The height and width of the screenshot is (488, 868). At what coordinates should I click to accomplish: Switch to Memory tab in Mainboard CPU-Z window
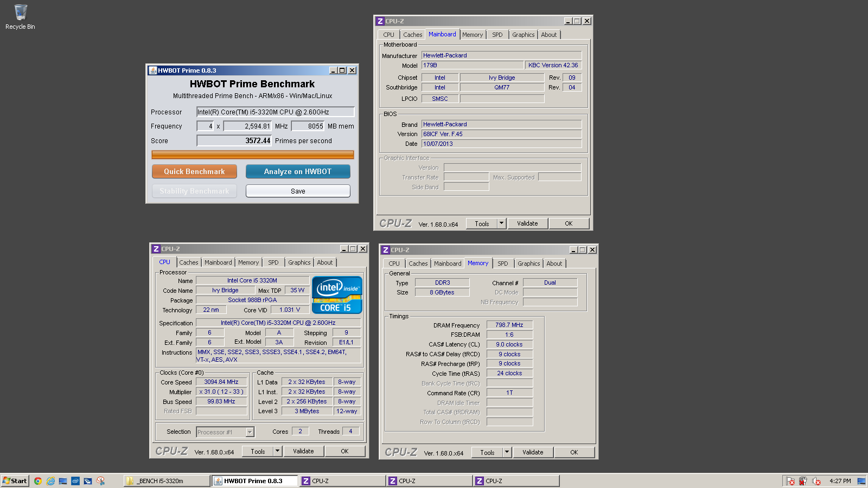click(x=473, y=35)
